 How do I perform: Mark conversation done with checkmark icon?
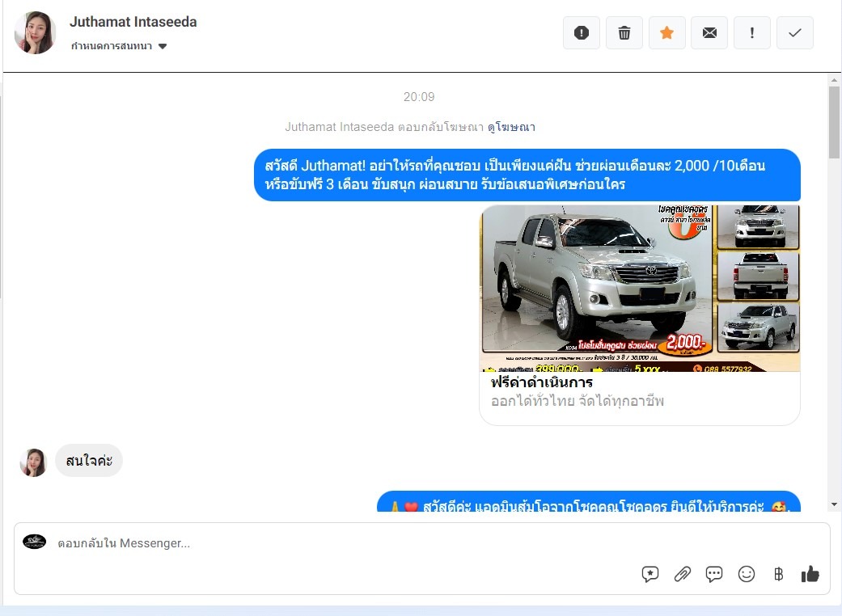pos(795,33)
